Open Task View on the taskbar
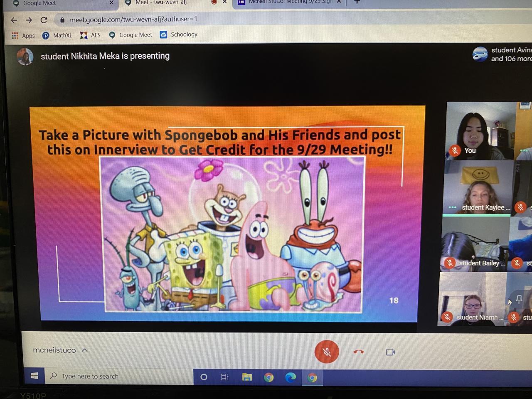The height and width of the screenshot is (399, 532). point(225,377)
